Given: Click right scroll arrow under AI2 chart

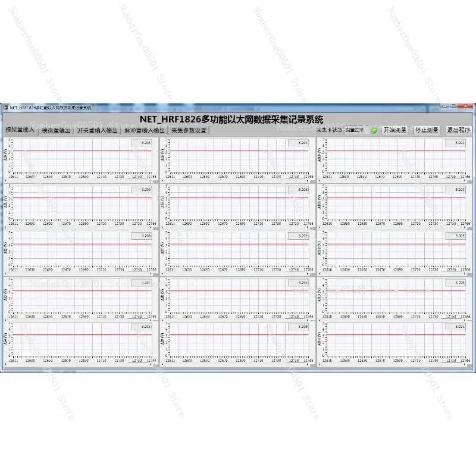Looking at the screenshot, I should [x=151, y=274].
